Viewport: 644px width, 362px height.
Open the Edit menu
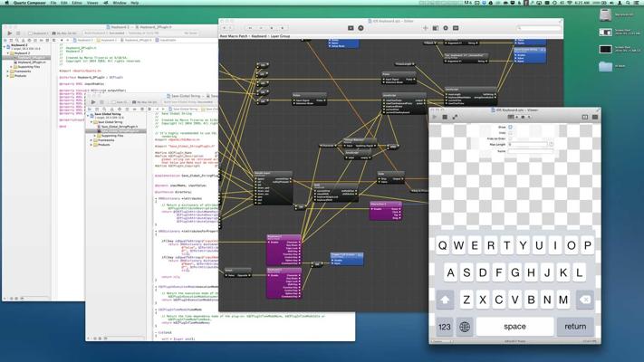point(64,3)
